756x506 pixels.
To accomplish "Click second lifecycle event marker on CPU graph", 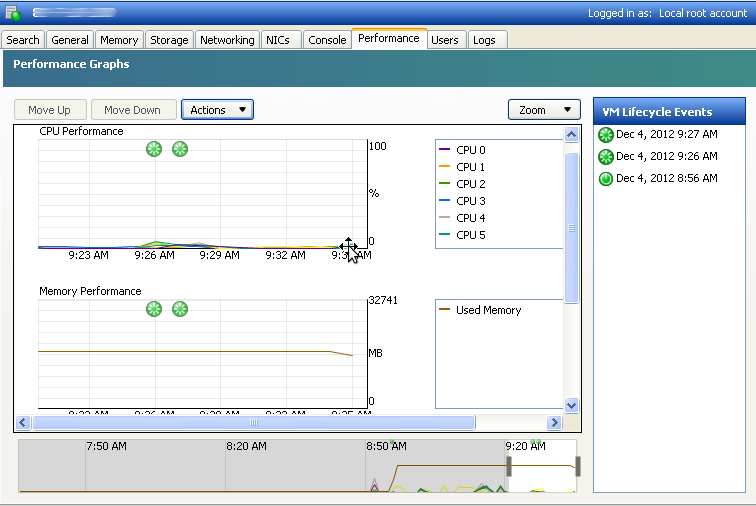I will click(x=180, y=149).
